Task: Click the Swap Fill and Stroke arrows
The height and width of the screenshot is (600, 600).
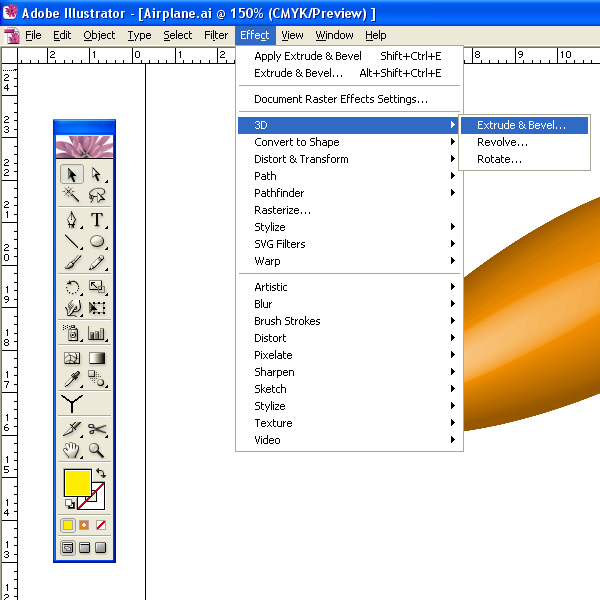Action: coord(101,473)
